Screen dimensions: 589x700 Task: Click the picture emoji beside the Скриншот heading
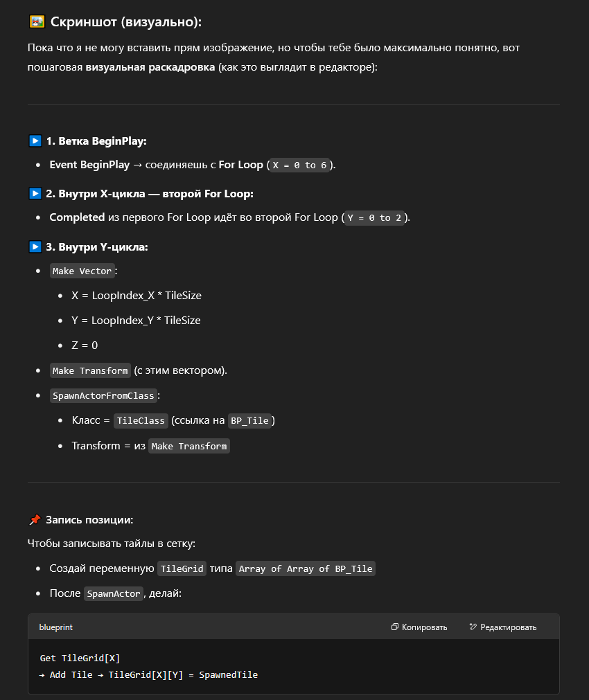tap(37, 21)
